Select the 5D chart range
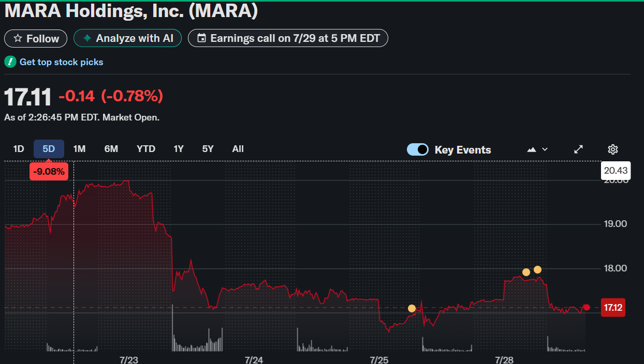The image size is (644, 364). [49, 149]
